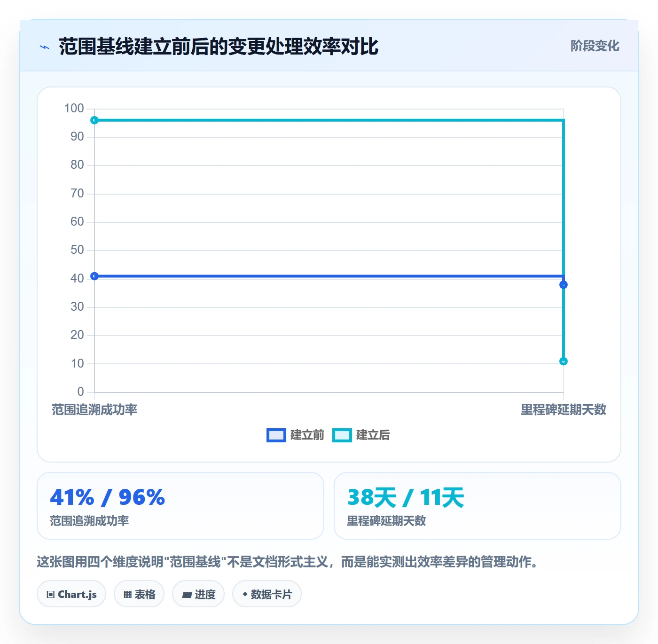
Task: Click the 表格 chip grid icon
Action: (127, 595)
